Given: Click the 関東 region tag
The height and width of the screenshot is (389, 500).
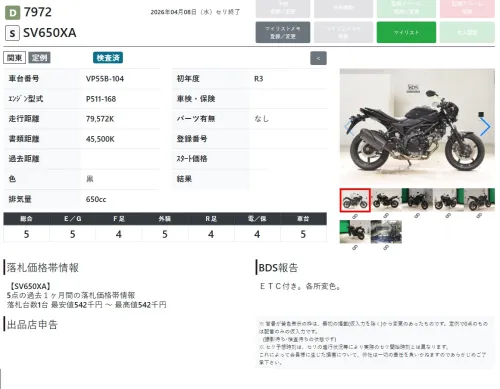Looking at the screenshot, I should [15, 58].
